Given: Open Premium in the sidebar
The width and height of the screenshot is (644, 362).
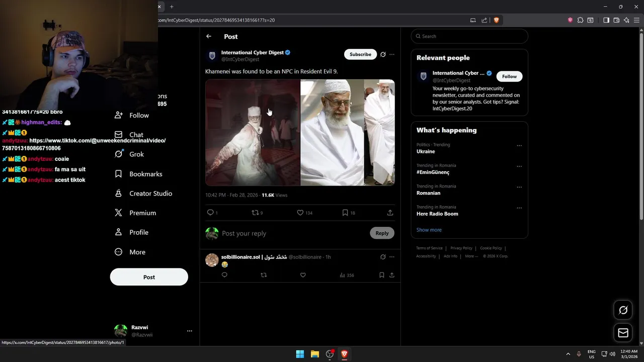Looking at the screenshot, I should point(136,213).
